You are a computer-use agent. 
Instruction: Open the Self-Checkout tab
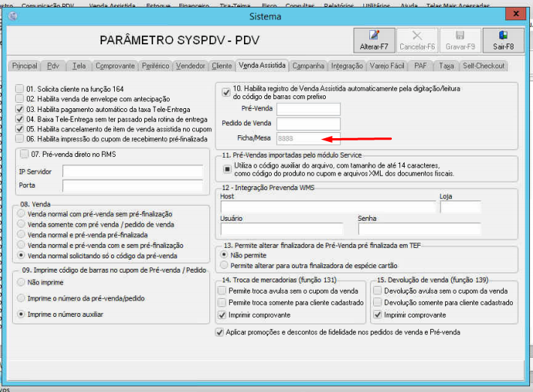coord(483,66)
